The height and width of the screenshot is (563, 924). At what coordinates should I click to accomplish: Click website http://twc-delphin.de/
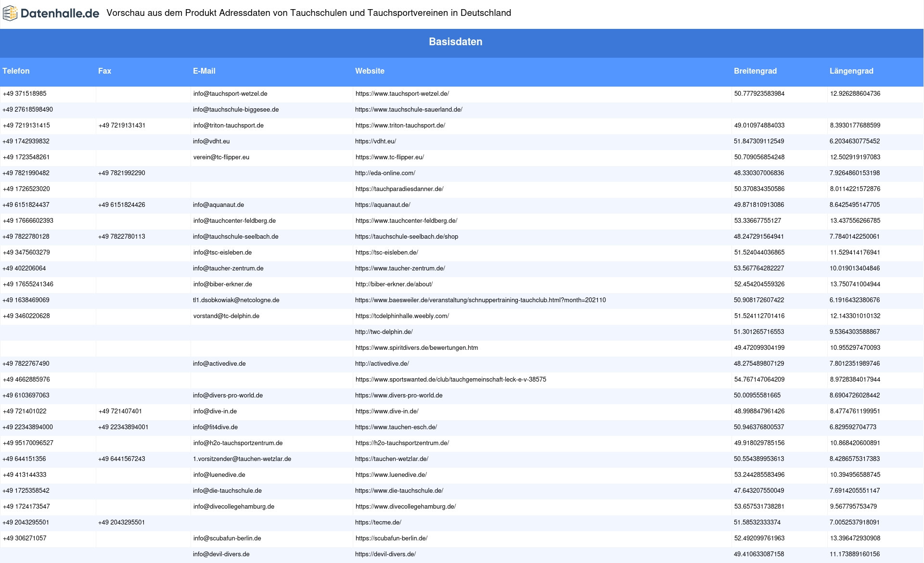[384, 332]
